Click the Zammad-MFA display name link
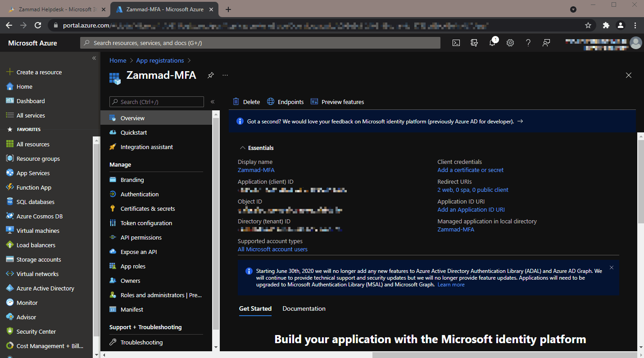The height and width of the screenshot is (358, 644). pos(256,170)
